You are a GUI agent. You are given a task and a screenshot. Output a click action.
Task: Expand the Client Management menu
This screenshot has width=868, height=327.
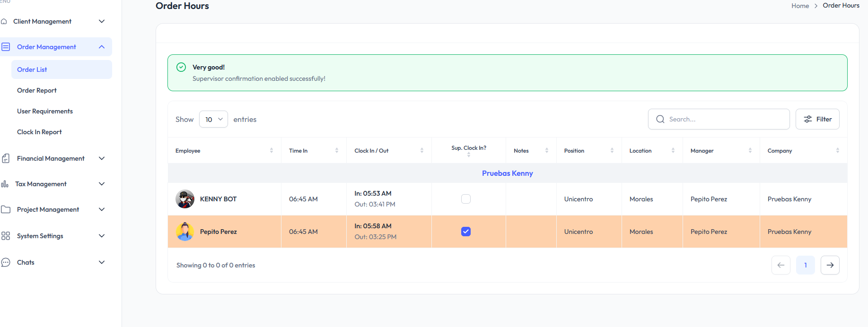coord(102,21)
